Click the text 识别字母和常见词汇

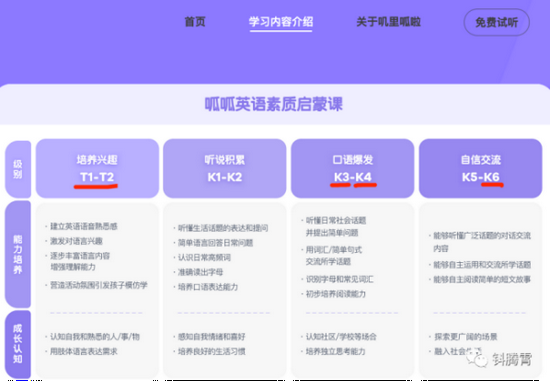point(340,279)
